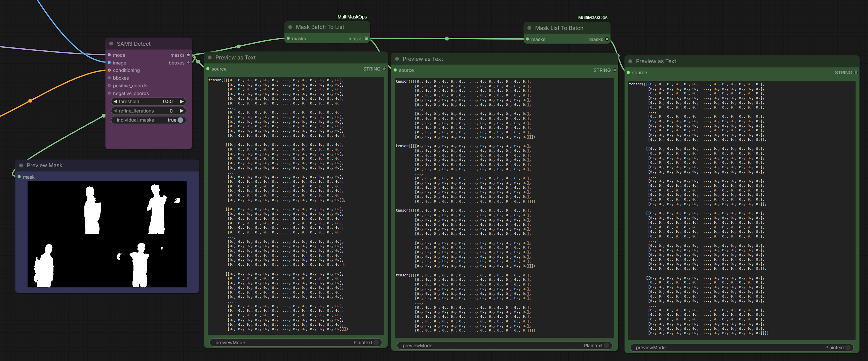Click the Preview Mask mask input socket
Image resolution: width=868 pixels, height=361 pixels.
click(x=19, y=177)
